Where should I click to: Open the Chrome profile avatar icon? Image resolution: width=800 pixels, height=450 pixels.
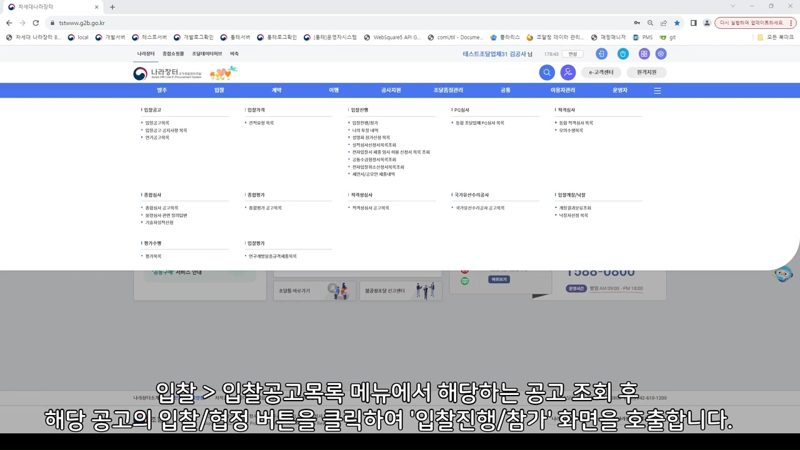(x=707, y=23)
